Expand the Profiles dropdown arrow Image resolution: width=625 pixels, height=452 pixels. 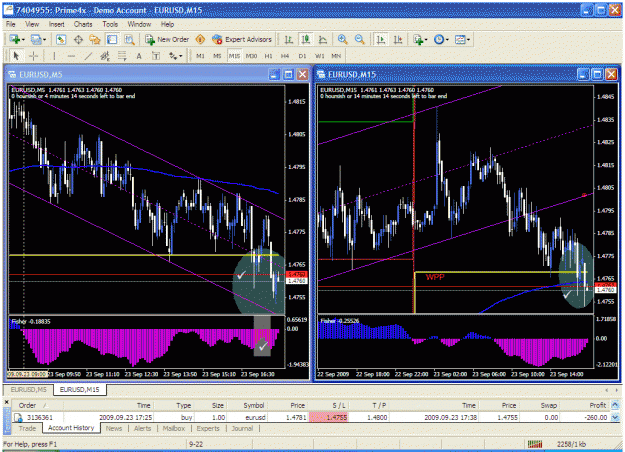coord(44,39)
